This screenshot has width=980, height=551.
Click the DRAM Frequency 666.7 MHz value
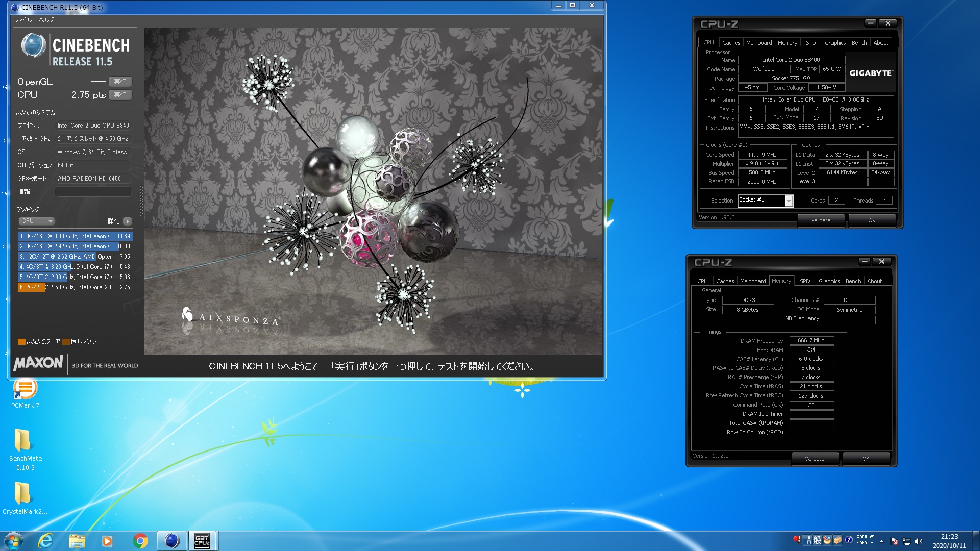(811, 340)
